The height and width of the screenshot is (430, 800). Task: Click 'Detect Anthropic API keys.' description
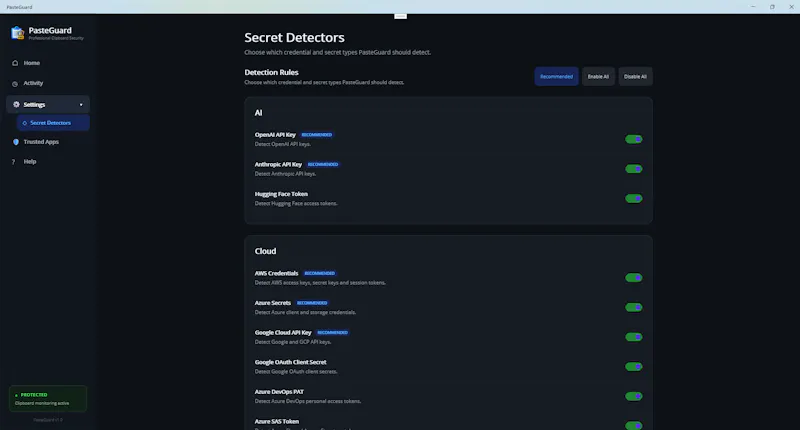(285, 174)
